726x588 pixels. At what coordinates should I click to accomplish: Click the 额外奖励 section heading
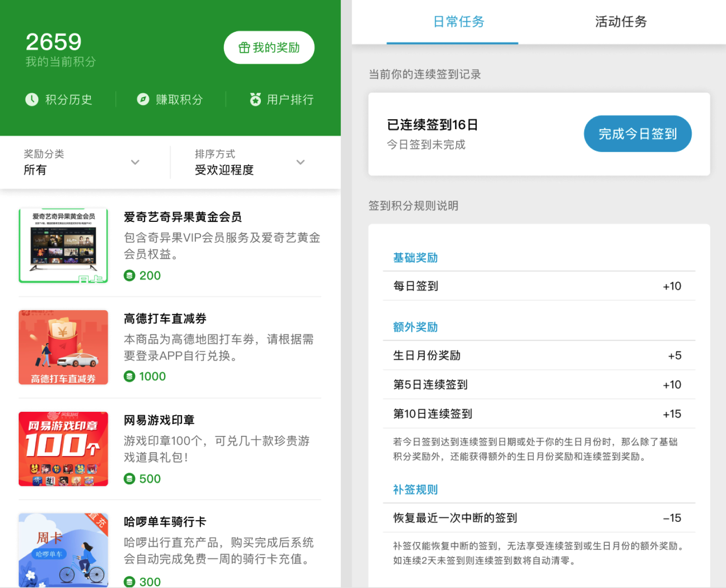415,327
